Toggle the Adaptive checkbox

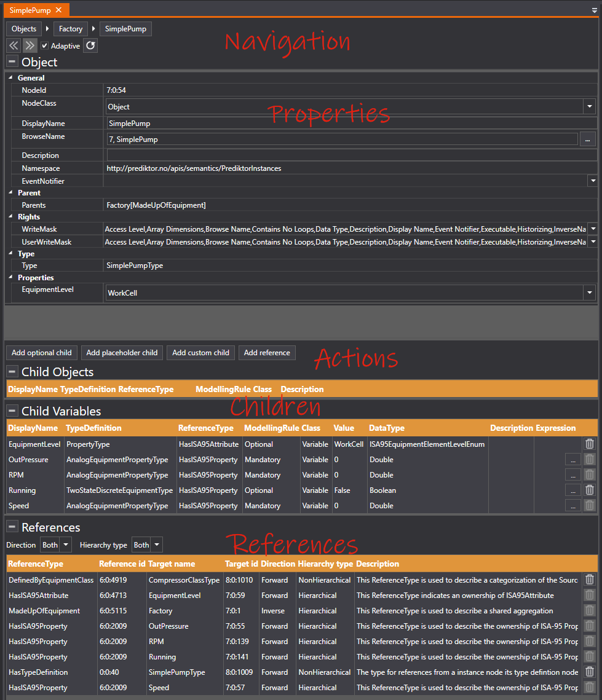coord(44,46)
